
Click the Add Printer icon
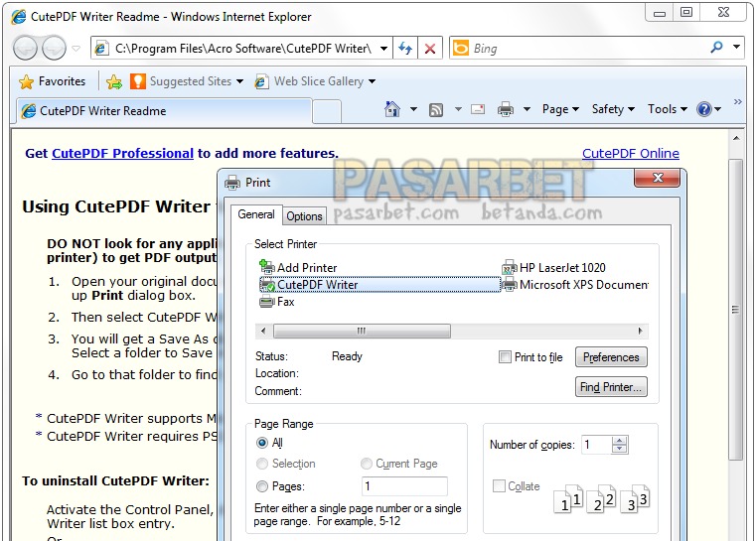coord(266,267)
